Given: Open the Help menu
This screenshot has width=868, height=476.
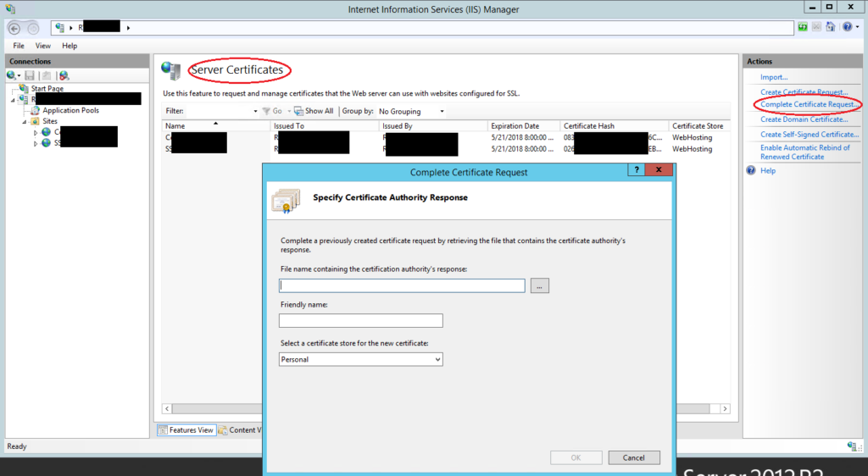Looking at the screenshot, I should coord(70,46).
